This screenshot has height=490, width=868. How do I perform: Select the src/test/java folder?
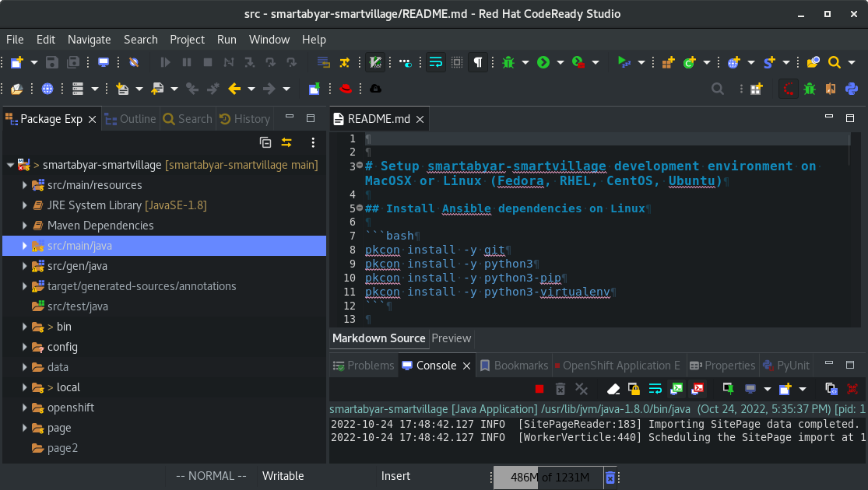coord(78,306)
